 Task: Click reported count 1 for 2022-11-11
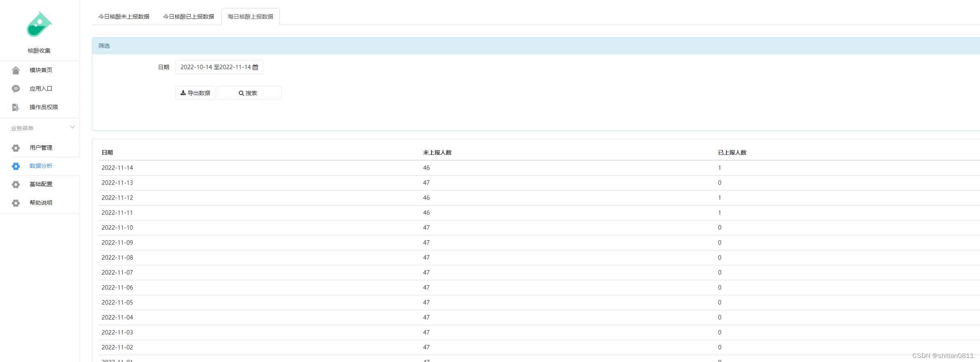point(720,213)
